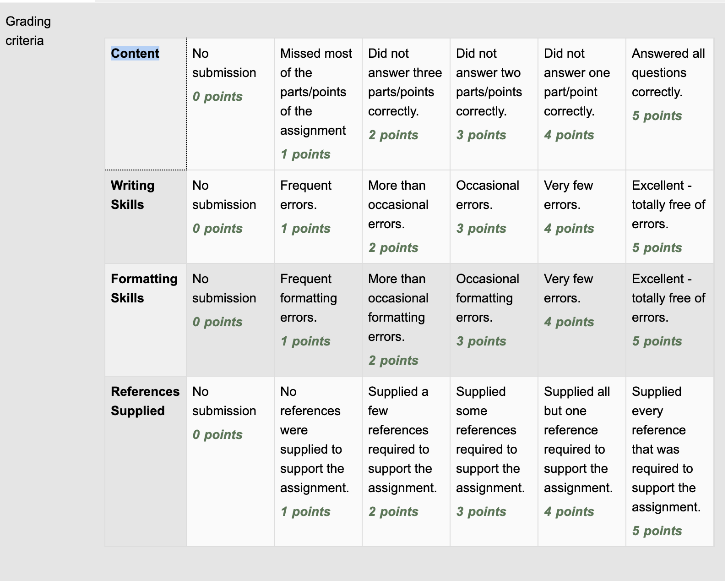This screenshot has height=581, width=728.
Task: Click Formatting Skills 'More than occasional formatting errors'
Action: pyautogui.click(x=406, y=320)
